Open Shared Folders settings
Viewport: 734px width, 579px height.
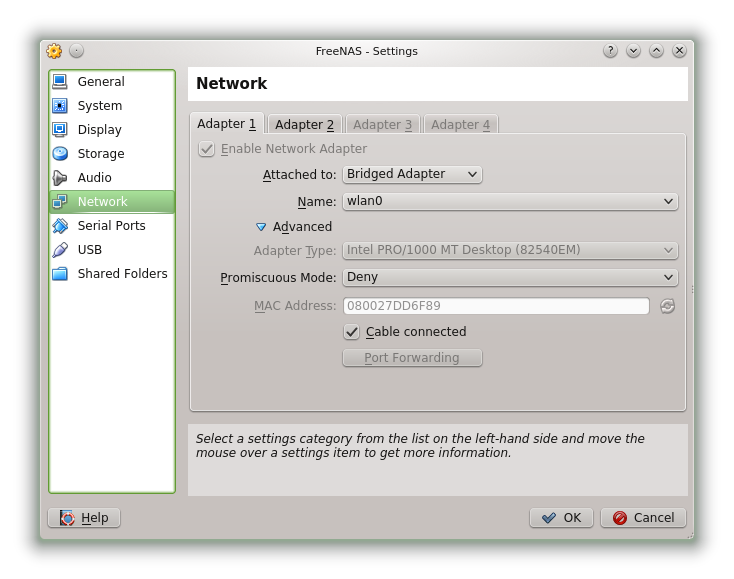pos(112,273)
